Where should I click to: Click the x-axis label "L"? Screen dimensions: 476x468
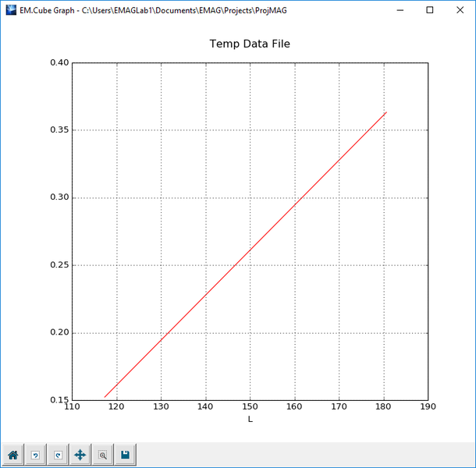point(250,419)
